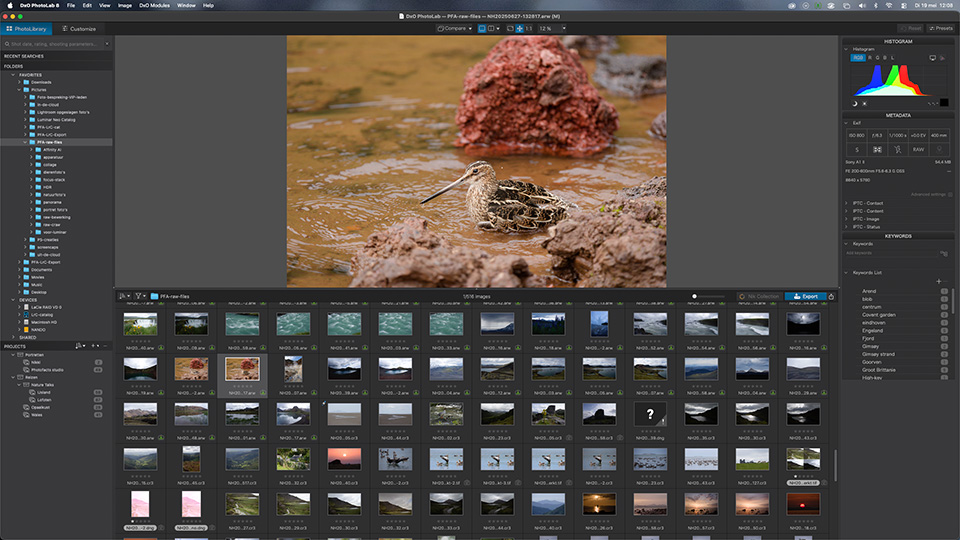Click in the photo search field
960x540 pixels.
[54, 44]
